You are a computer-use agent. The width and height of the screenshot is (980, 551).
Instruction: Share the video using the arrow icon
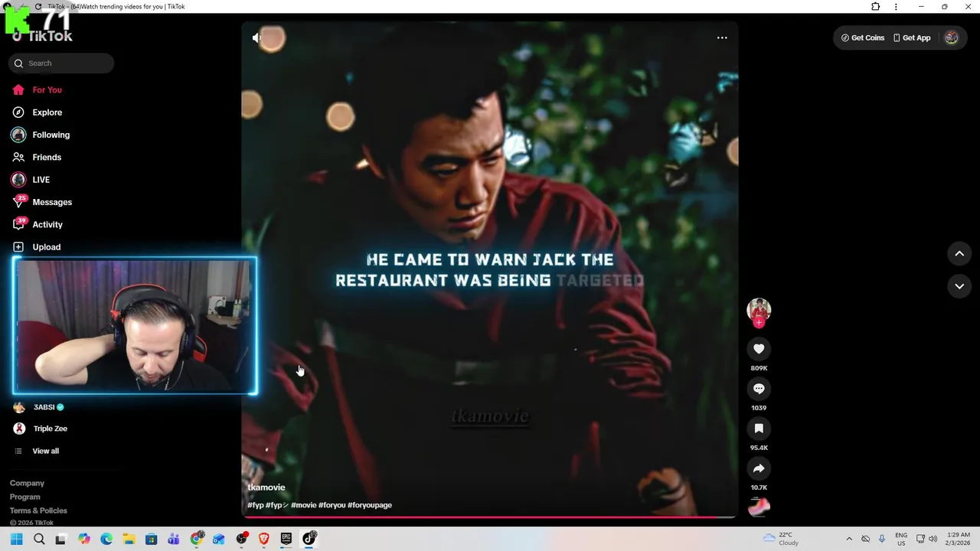pyautogui.click(x=759, y=468)
